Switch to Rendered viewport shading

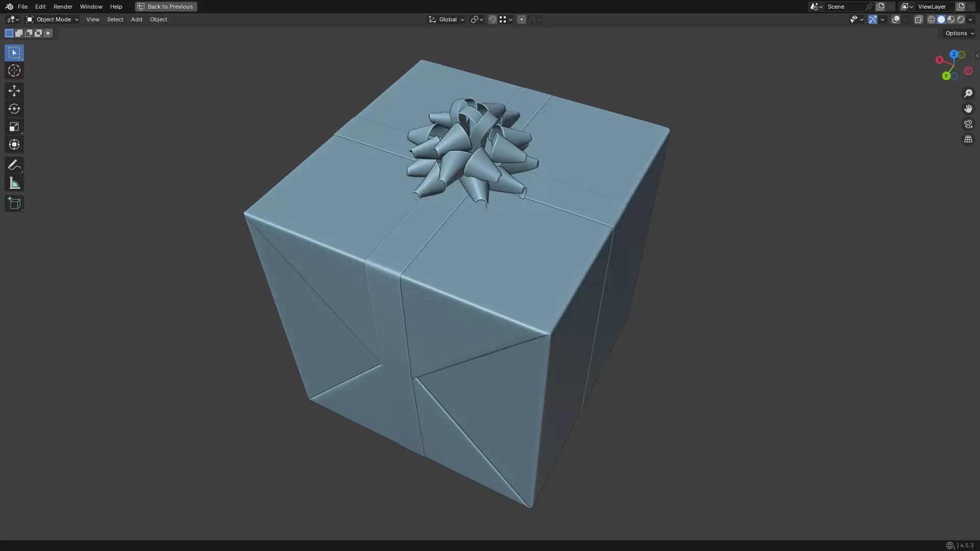point(961,19)
